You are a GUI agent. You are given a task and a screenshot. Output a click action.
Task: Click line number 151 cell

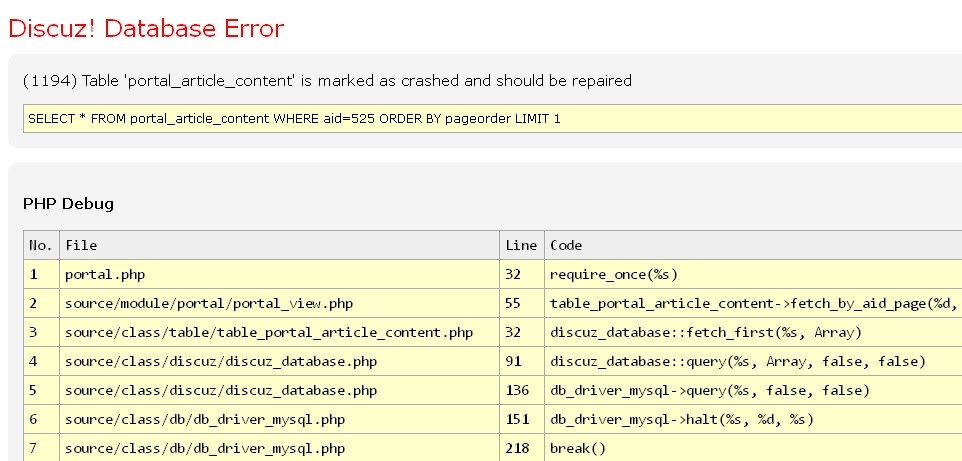tap(521, 419)
